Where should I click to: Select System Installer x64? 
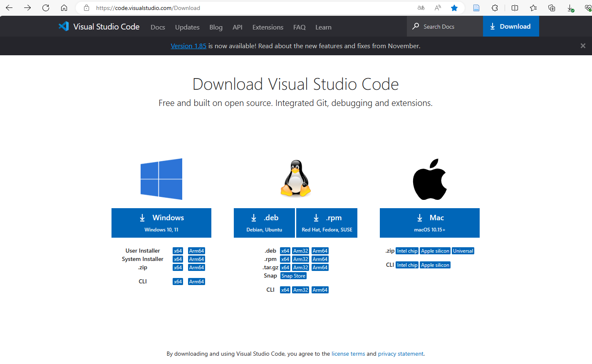[178, 259]
